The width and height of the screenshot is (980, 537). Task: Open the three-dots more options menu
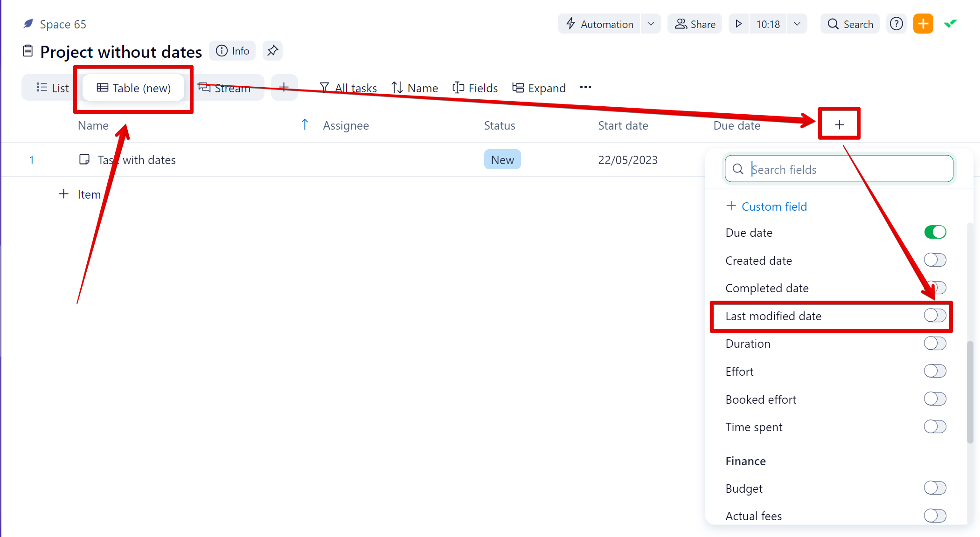coord(585,88)
